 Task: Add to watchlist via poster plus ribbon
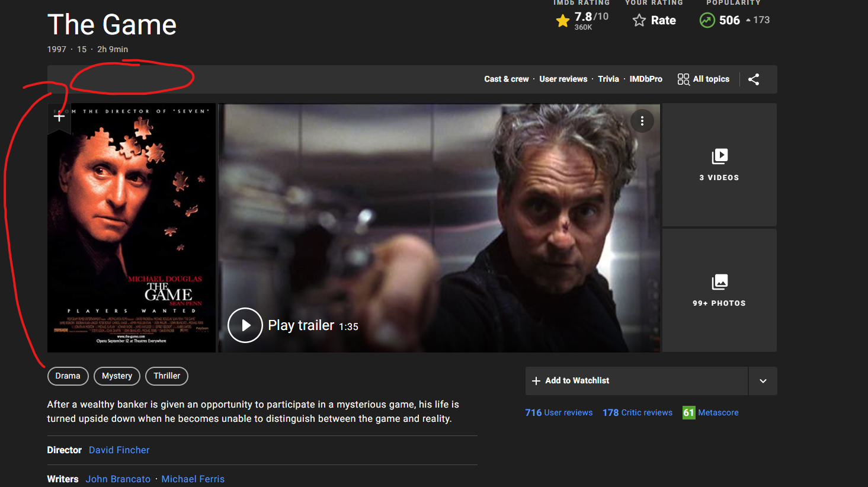(59, 117)
